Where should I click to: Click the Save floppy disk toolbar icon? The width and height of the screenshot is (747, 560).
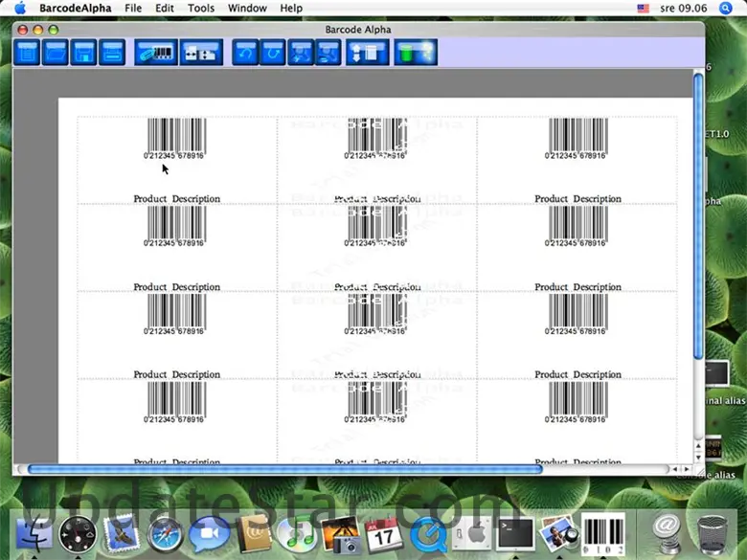pos(83,52)
